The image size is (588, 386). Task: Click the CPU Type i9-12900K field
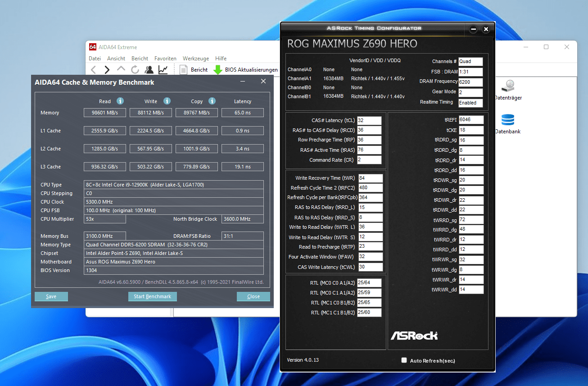(x=174, y=185)
